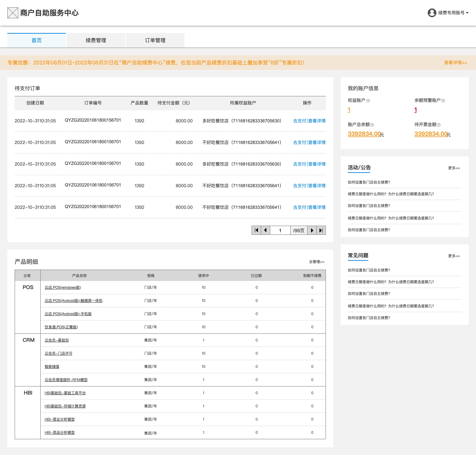Click the POS category cell
Screen dimensions: 476x455
28,307
